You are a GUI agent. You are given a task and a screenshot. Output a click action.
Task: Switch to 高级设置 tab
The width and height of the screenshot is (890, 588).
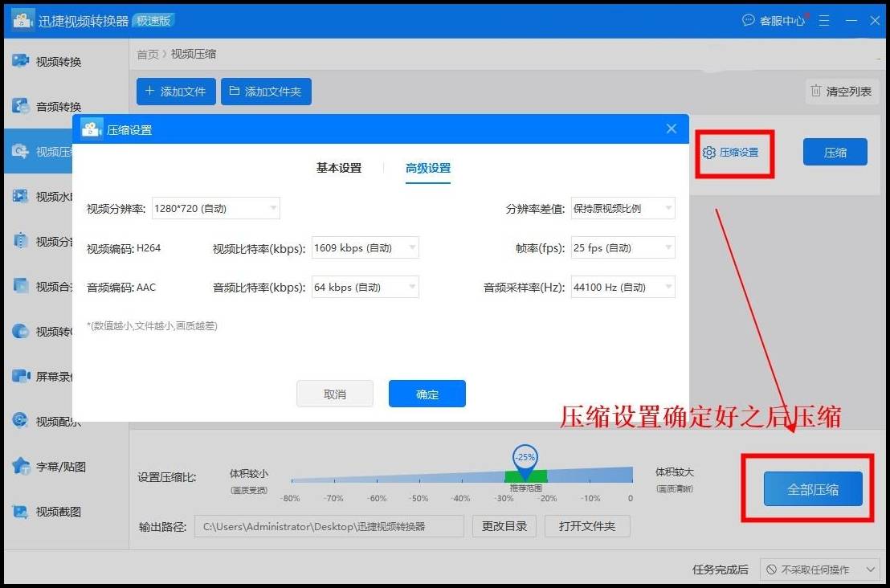428,168
